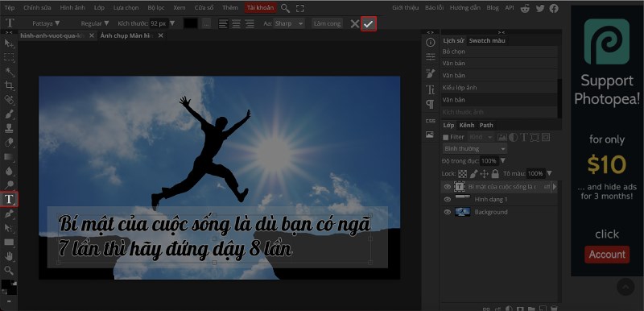Select the Magic Wand tool
Viewport: 644px width, 311px height.
pyautogui.click(x=9, y=72)
